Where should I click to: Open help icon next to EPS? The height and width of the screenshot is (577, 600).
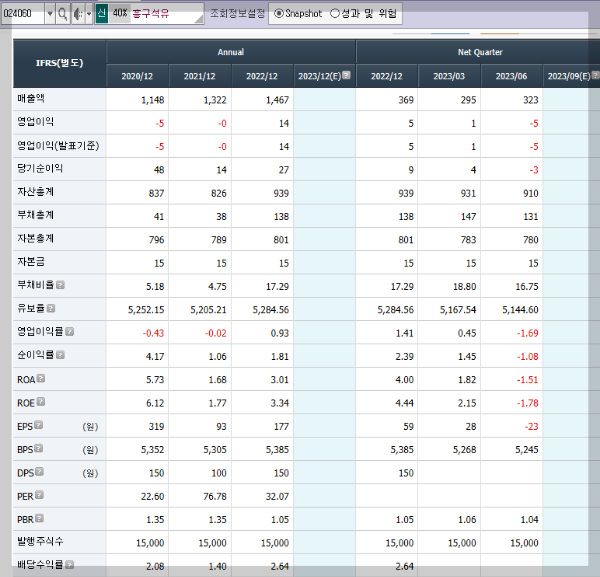[39, 425]
